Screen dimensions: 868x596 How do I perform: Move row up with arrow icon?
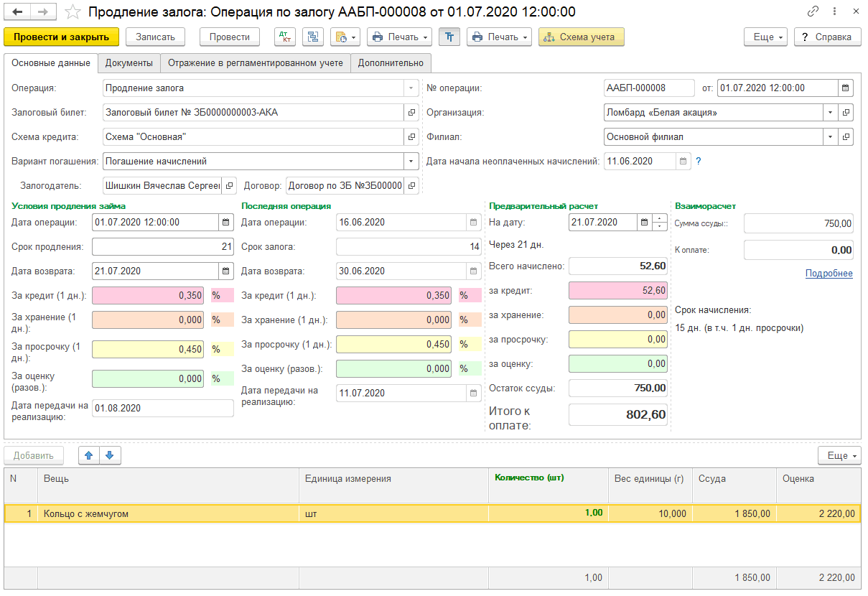click(89, 455)
